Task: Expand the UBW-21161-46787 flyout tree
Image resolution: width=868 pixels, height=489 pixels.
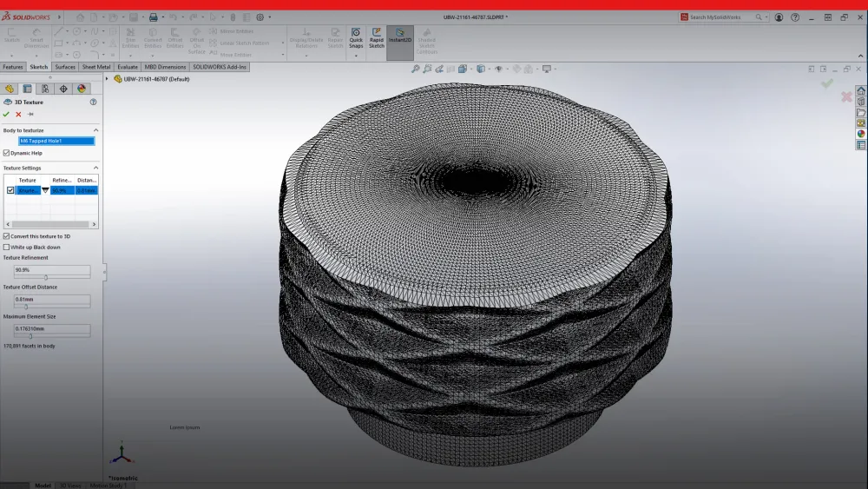Action: pos(108,79)
